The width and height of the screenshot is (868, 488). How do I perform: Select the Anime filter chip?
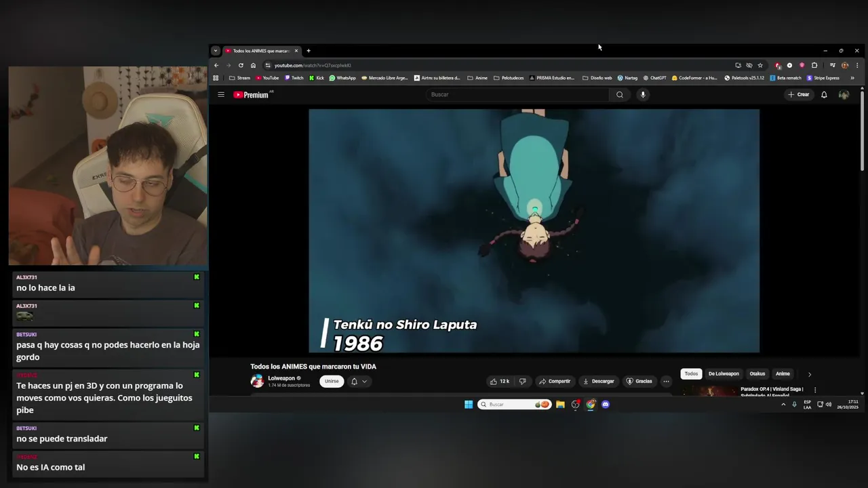783,374
